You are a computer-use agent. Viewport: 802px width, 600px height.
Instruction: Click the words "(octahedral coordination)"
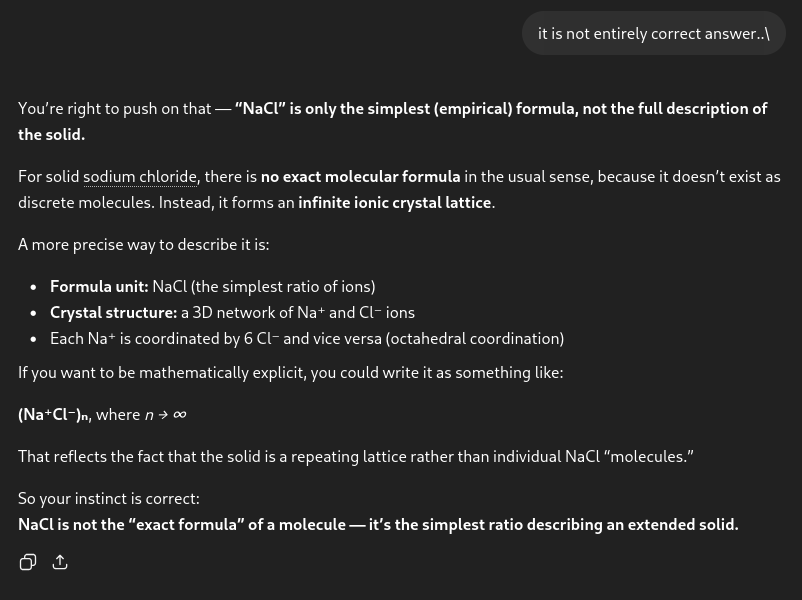point(475,339)
